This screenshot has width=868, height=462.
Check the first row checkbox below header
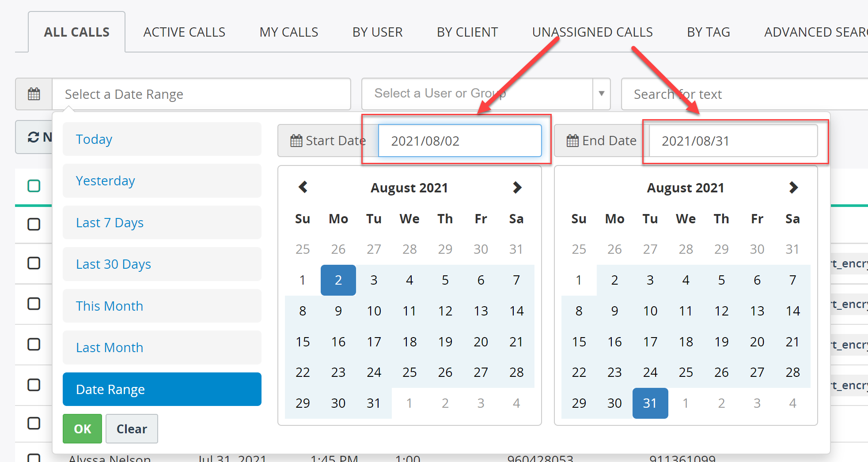[x=34, y=224]
